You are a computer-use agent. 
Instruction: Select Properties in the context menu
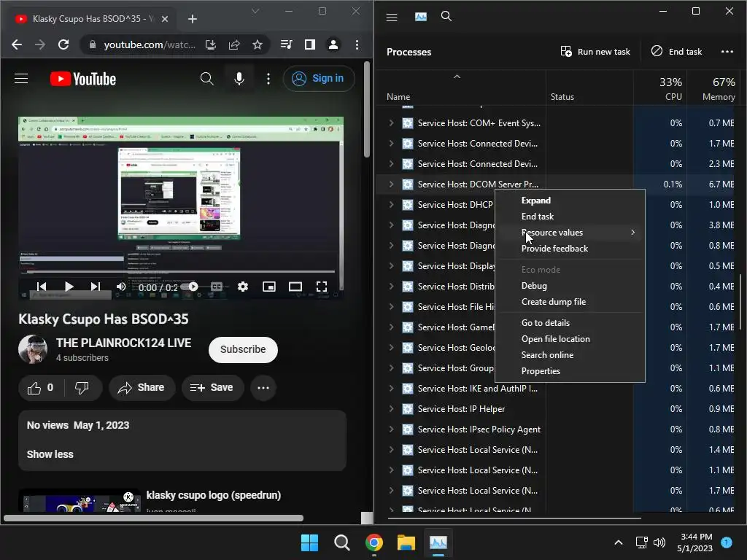coord(541,371)
